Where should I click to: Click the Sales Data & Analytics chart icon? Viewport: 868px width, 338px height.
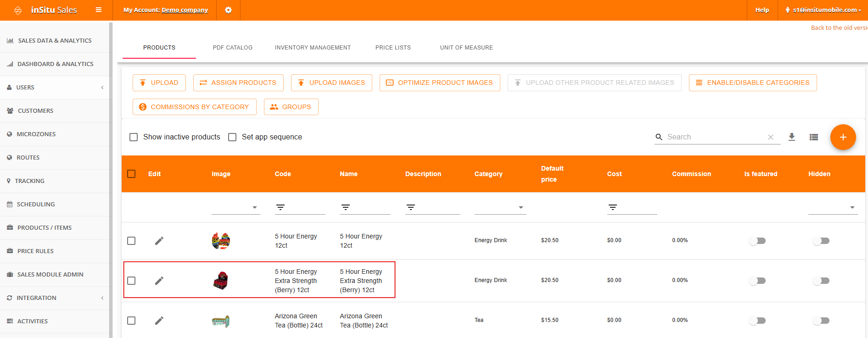click(10, 41)
